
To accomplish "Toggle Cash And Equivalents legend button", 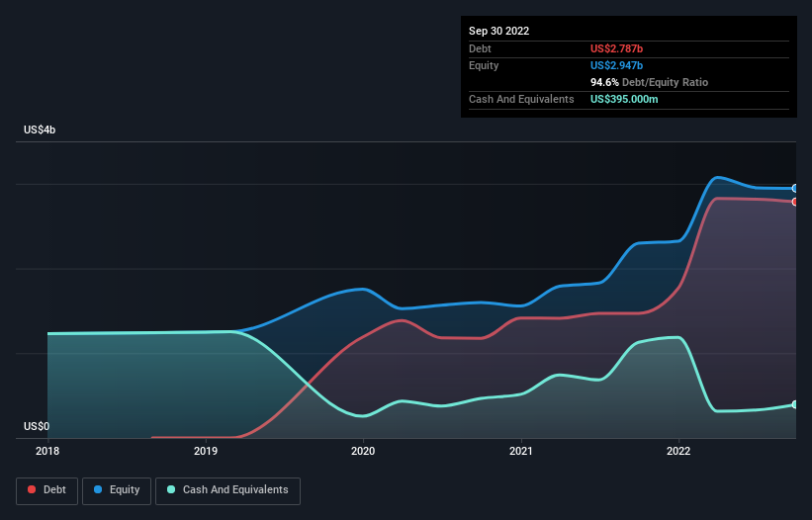I will point(227,490).
